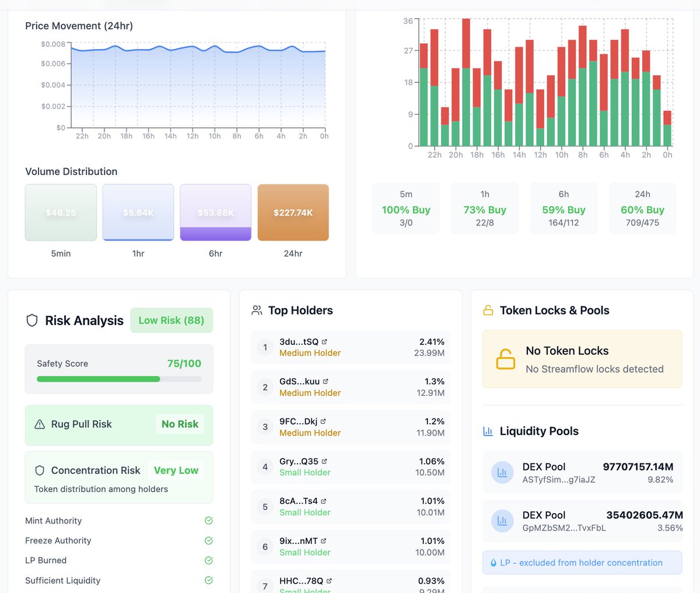Click the shield icon next to Concentration Risk
Screen dimensions: 700x593
pos(40,470)
